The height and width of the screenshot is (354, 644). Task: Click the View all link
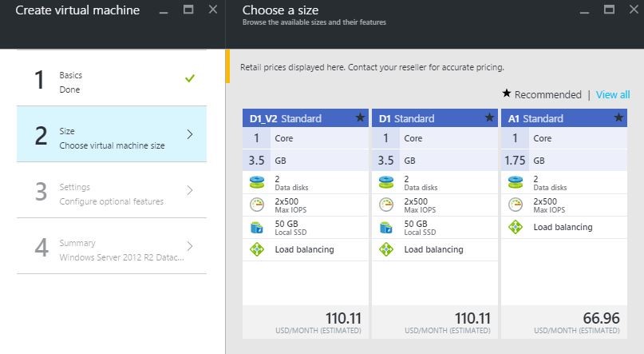point(613,94)
